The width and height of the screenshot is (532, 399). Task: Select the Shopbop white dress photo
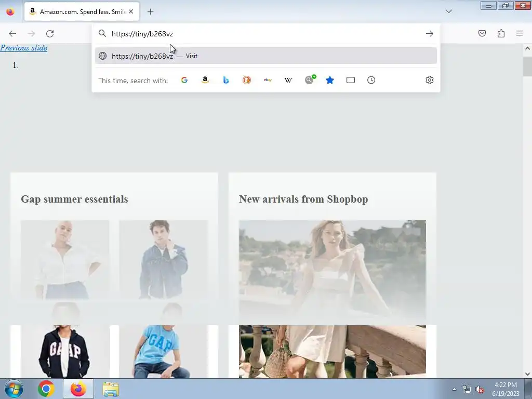(332, 299)
